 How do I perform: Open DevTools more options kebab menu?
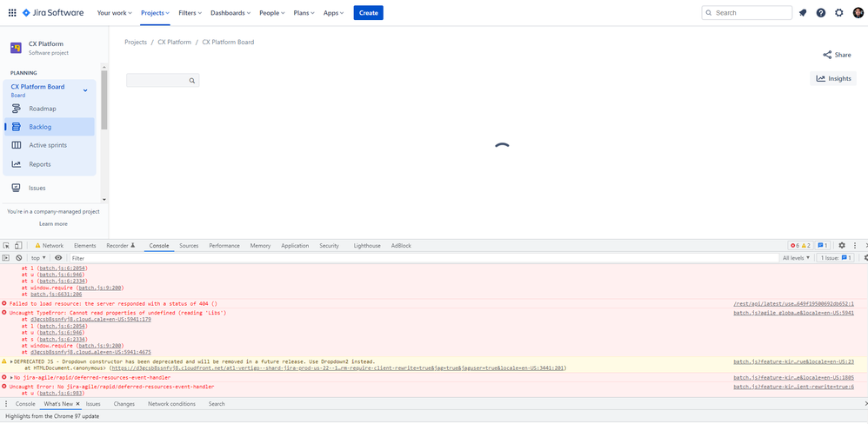(855, 245)
